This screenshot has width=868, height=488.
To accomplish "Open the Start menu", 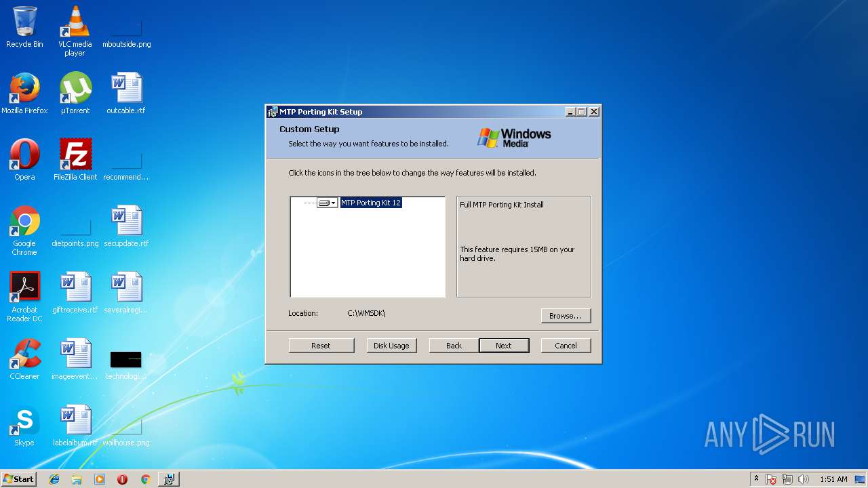I will (18, 479).
